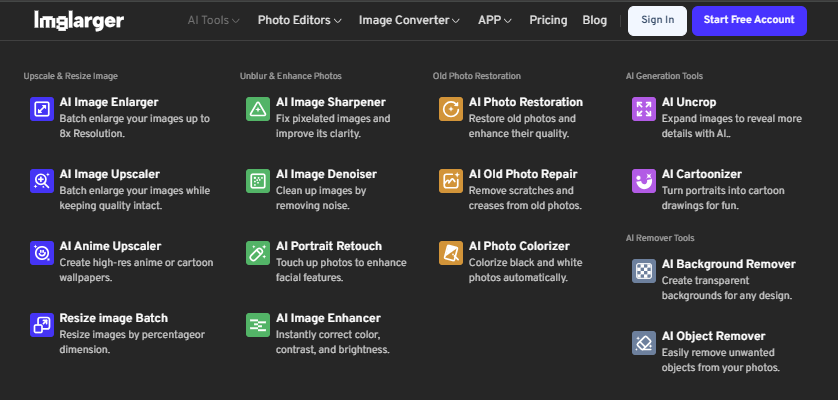
Task: Click the AI Anime Upscaler icon
Action: pyautogui.click(x=42, y=253)
